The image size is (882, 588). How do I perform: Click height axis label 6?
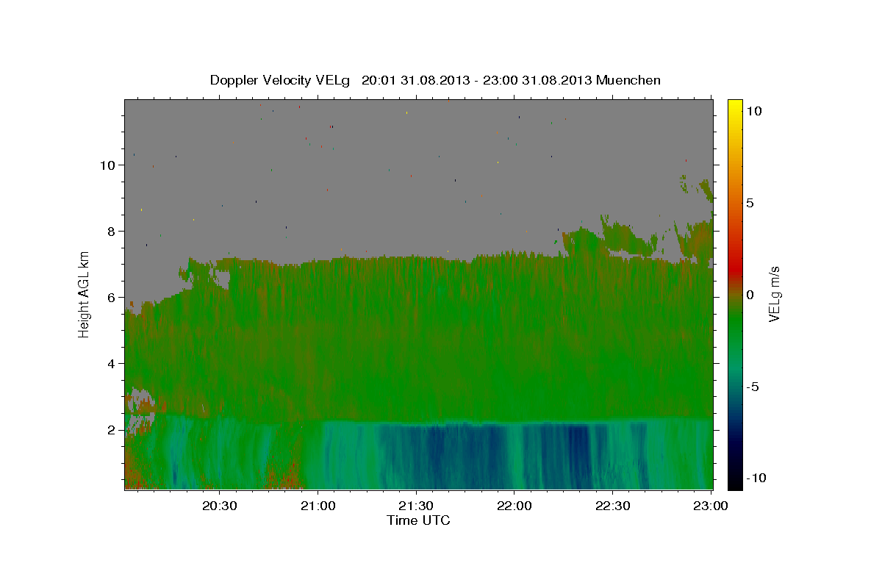111,298
